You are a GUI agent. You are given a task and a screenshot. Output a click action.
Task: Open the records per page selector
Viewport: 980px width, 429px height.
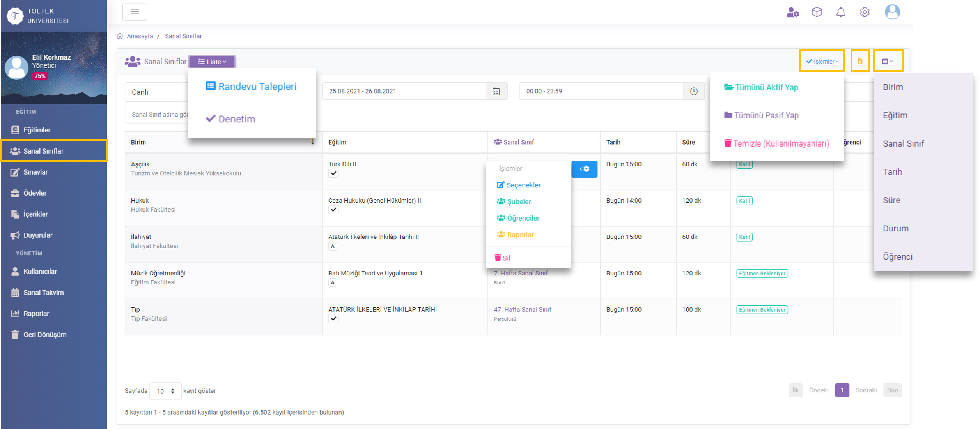[165, 391]
